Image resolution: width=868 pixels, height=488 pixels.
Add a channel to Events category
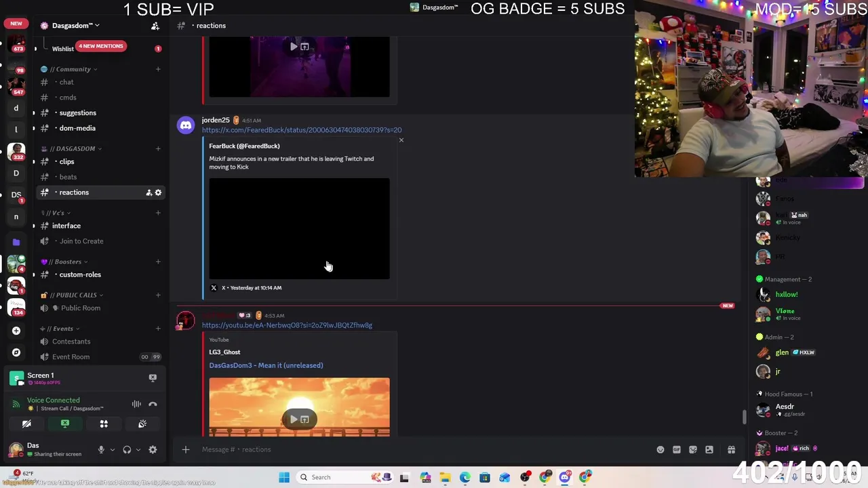click(x=158, y=329)
